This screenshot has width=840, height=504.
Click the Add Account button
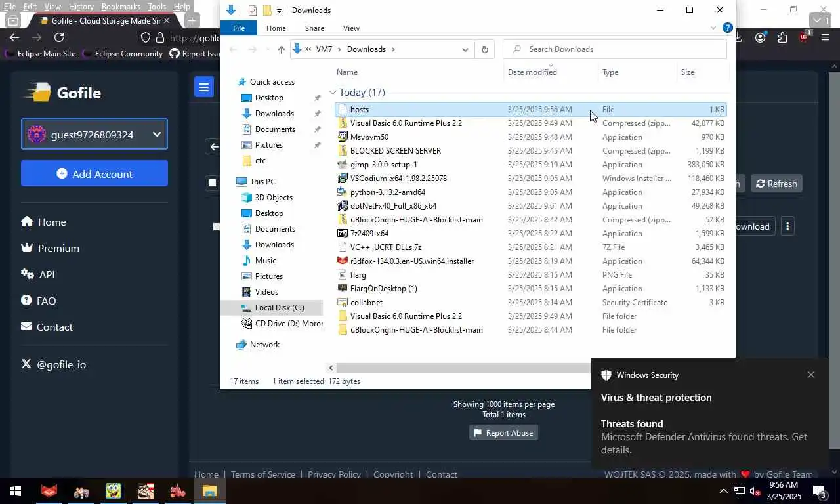point(94,174)
